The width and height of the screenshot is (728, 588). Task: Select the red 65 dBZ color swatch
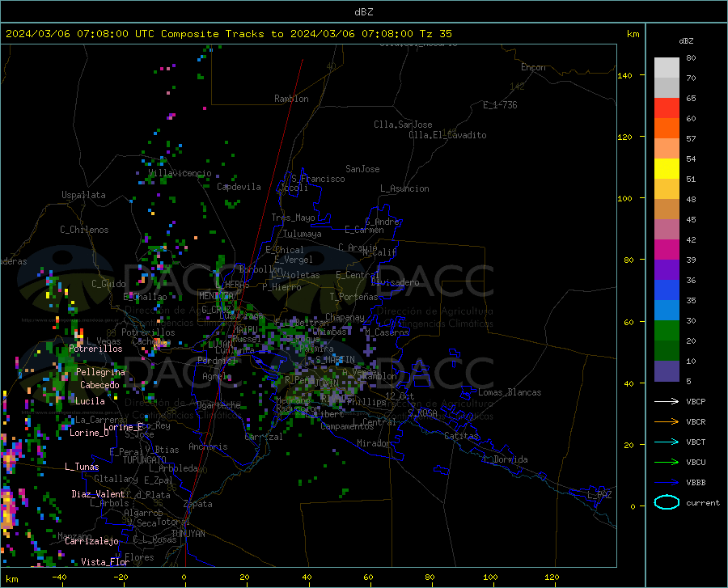click(x=667, y=108)
